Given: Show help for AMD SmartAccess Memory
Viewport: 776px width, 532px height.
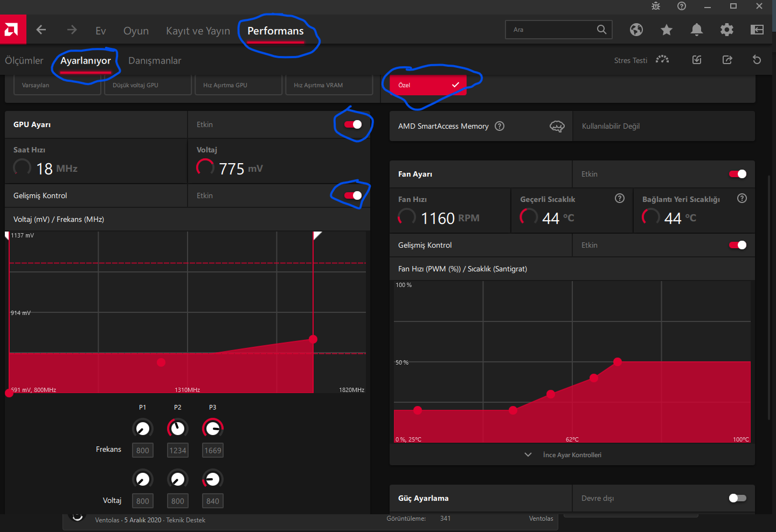Looking at the screenshot, I should (x=500, y=126).
